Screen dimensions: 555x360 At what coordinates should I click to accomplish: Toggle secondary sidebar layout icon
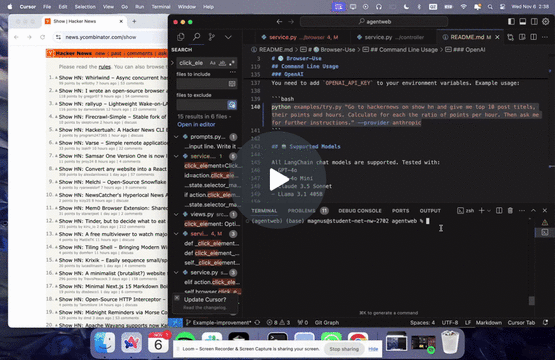coord(534,22)
